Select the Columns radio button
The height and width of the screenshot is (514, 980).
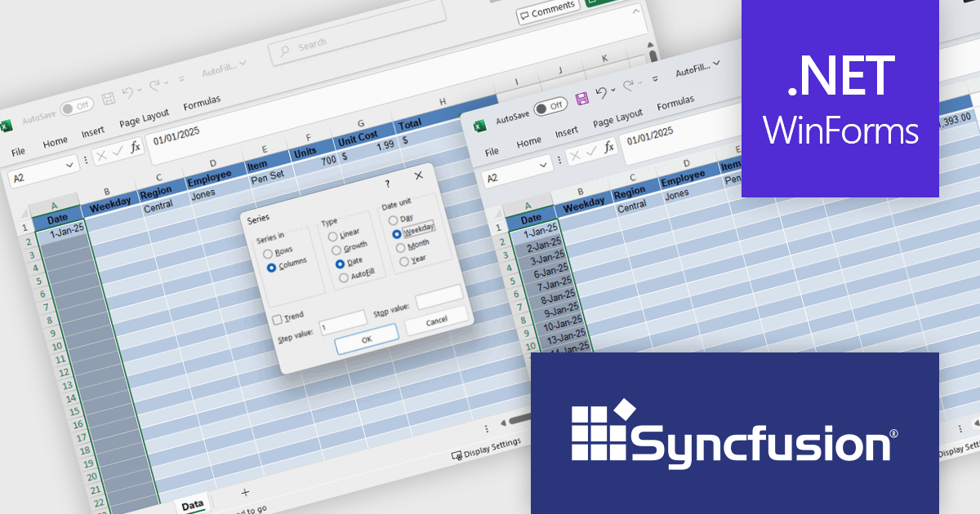coord(270,267)
